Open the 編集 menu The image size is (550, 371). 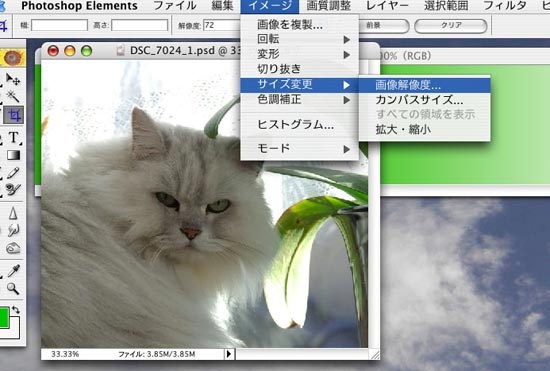[x=223, y=6]
